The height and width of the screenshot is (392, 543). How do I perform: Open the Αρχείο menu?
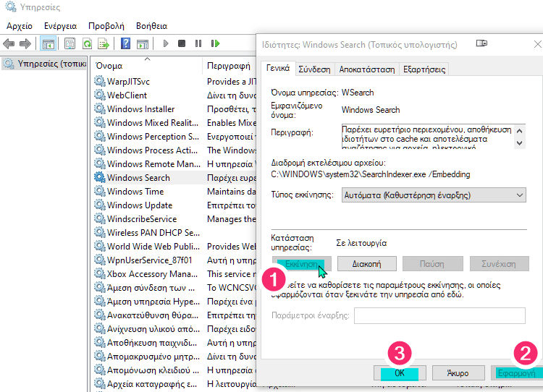(x=20, y=26)
